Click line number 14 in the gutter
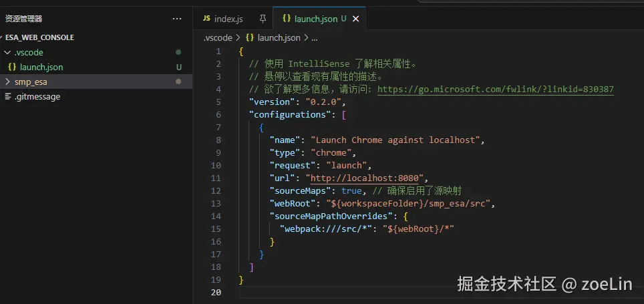Viewport: 644px width, 304px height. 216,216
